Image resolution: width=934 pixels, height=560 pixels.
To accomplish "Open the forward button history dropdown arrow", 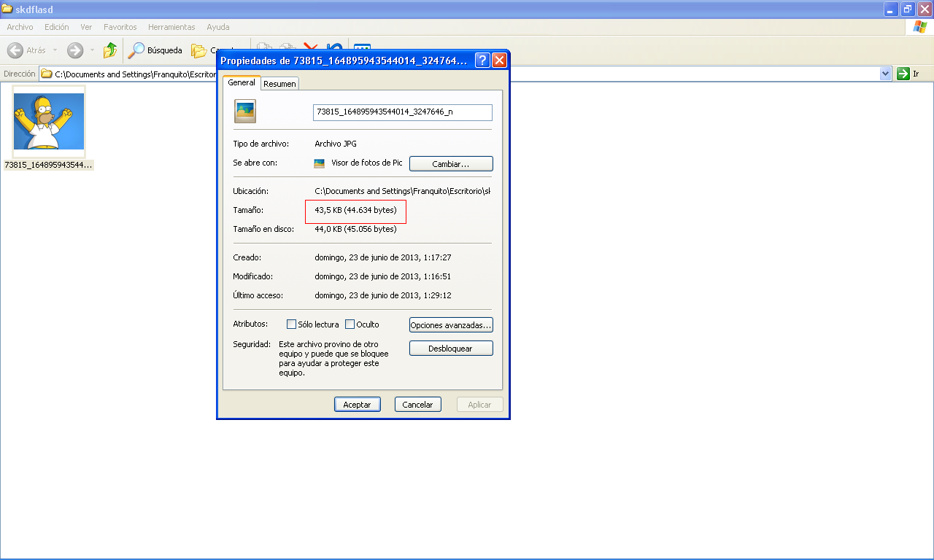I will tap(92, 50).
